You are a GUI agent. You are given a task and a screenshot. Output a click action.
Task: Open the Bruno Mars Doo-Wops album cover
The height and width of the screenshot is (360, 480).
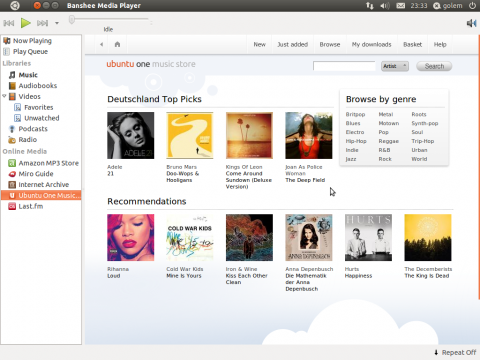pyautogui.click(x=190, y=135)
